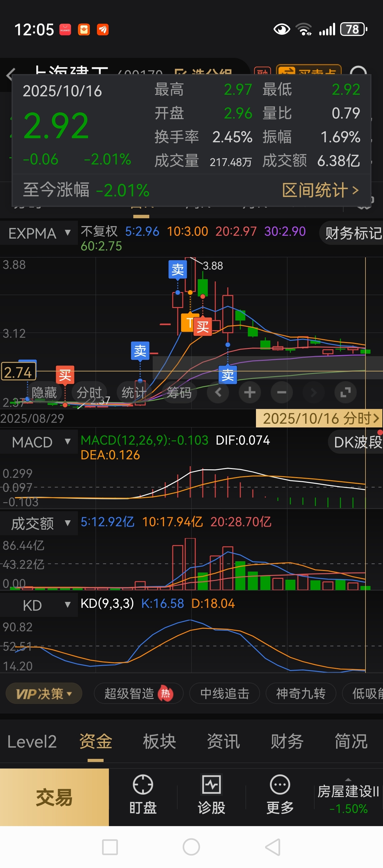Open fullscreen chart view icon
The height and width of the screenshot is (868, 383).
[345, 392]
